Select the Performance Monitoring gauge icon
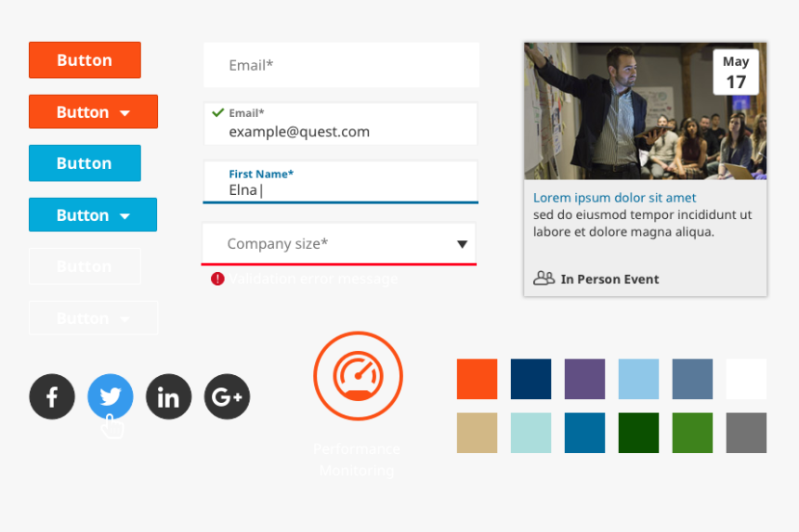This screenshot has width=799, height=532. click(x=358, y=376)
